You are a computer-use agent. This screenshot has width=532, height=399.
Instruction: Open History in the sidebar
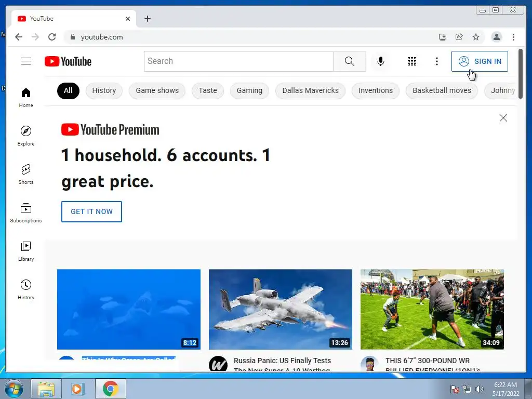(26, 289)
